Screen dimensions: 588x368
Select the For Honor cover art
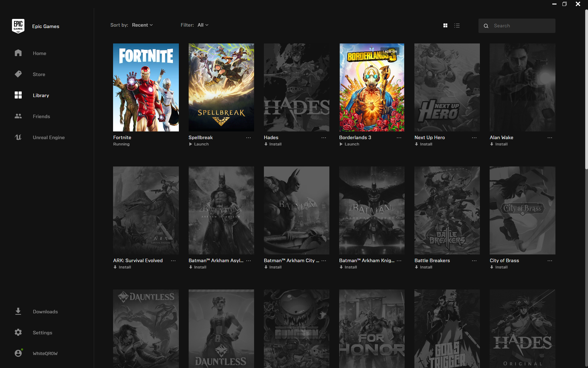tap(372, 329)
